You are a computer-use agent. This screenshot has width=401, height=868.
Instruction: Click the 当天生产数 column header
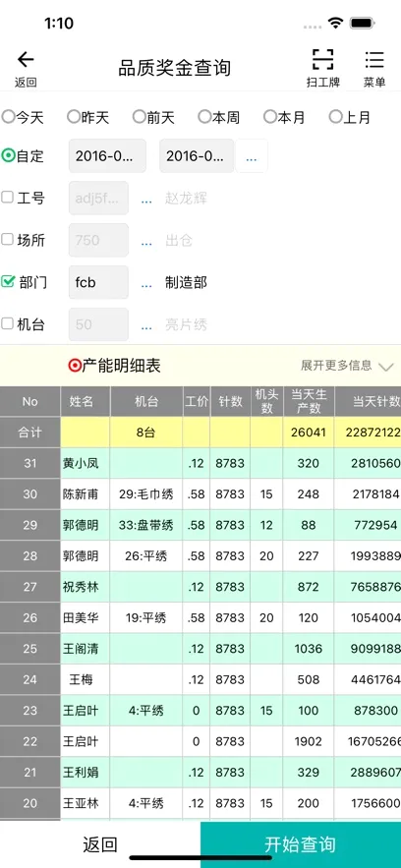309,401
